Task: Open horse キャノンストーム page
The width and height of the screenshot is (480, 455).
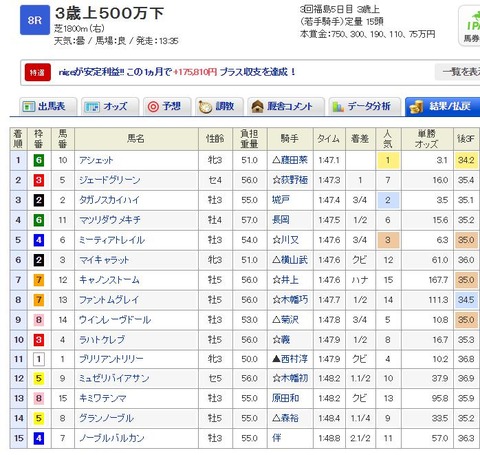Action: coord(109,280)
